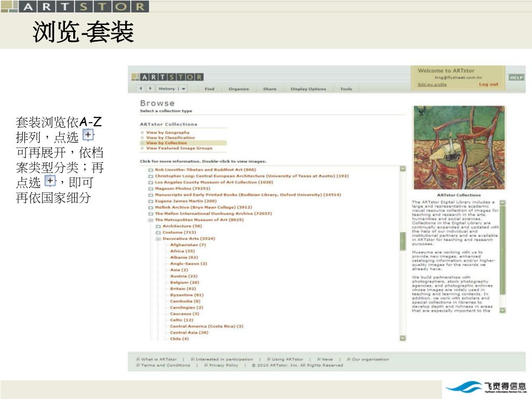The image size is (532, 399).
Task: Open the Organize menu
Action: pos(238,89)
